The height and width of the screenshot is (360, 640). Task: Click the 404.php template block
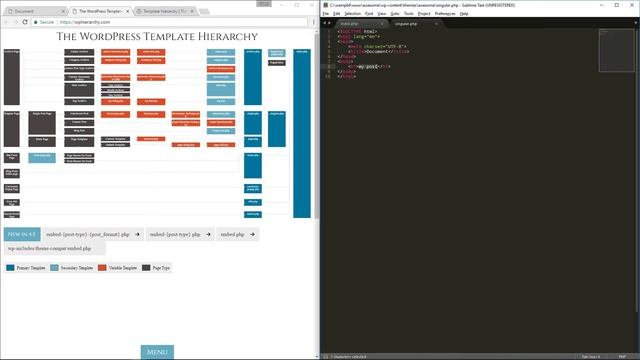point(253,202)
